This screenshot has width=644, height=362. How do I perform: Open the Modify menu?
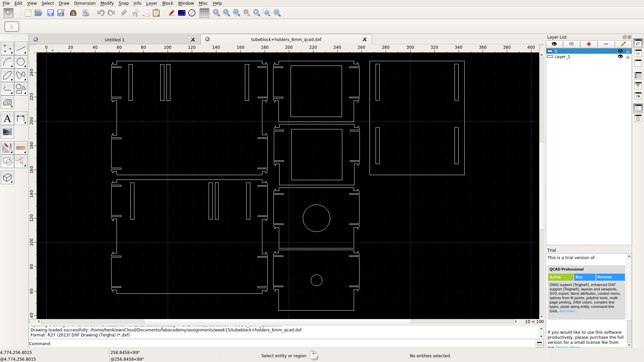(x=107, y=3)
